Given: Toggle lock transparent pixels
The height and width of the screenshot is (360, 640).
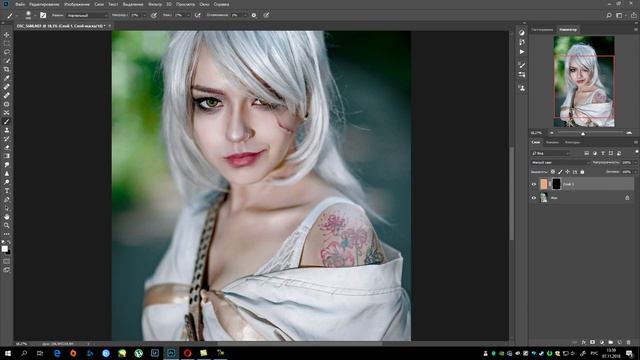Looking at the screenshot, I should [x=553, y=172].
